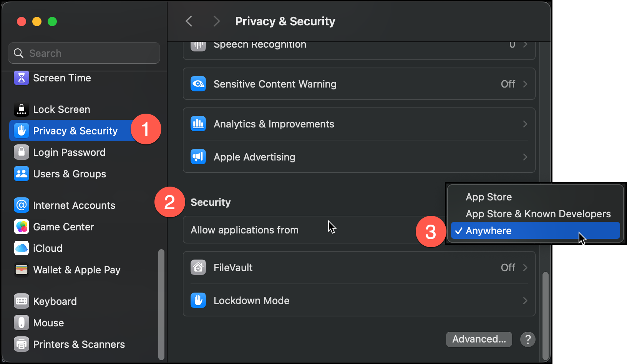Viewport: 627px width, 364px height.
Task: Click the Internet Accounts @ icon
Action: click(x=22, y=205)
